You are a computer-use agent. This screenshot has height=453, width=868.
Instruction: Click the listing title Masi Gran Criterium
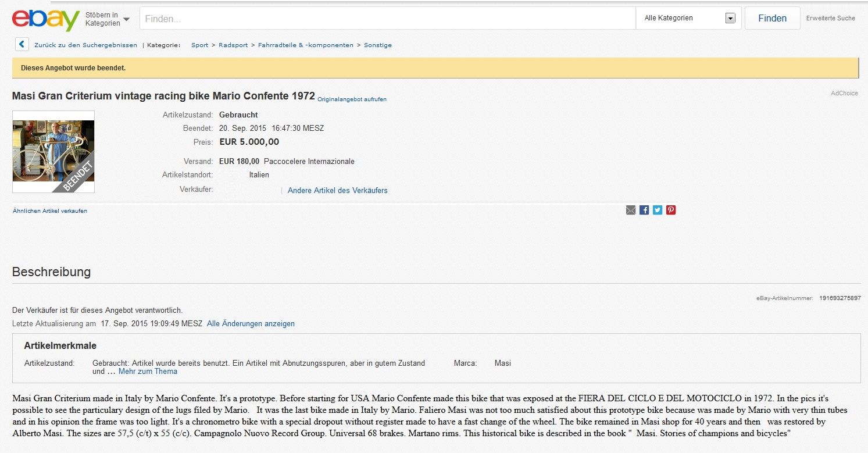[x=163, y=95]
